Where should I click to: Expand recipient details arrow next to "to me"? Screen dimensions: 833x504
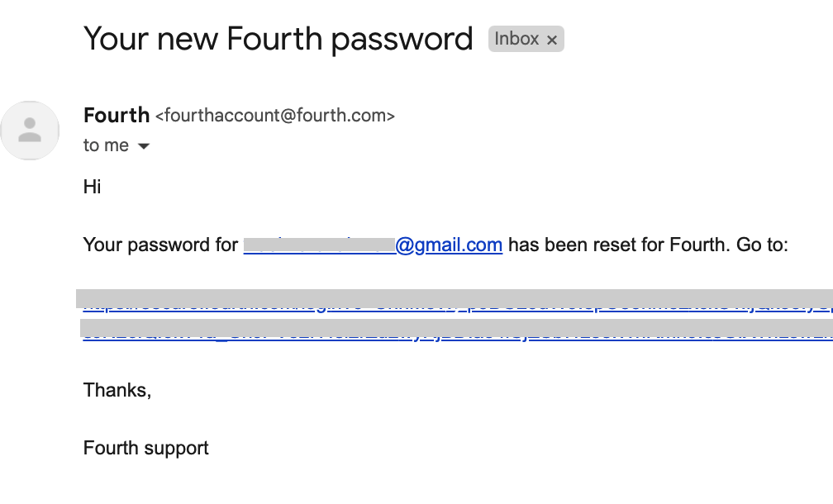144,146
